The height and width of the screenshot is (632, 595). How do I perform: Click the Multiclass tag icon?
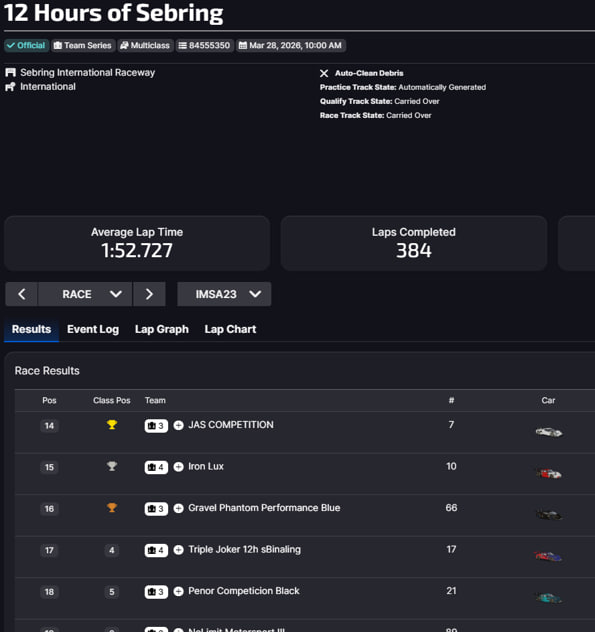(x=124, y=46)
